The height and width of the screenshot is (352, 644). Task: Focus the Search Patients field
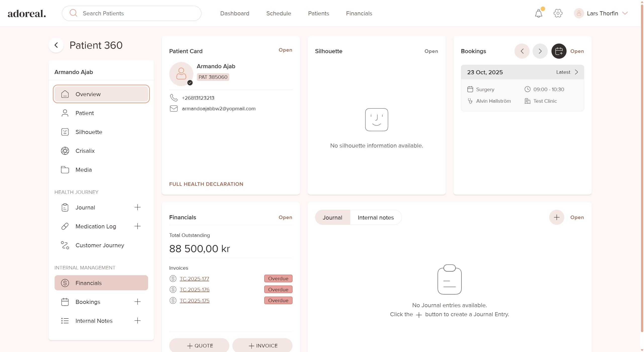(136, 13)
